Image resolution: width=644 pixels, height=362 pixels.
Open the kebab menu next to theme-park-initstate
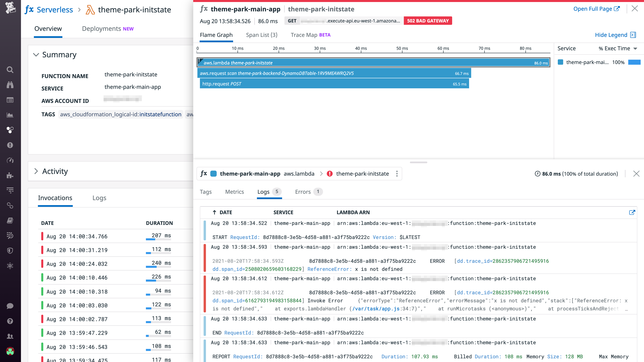(x=397, y=174)
